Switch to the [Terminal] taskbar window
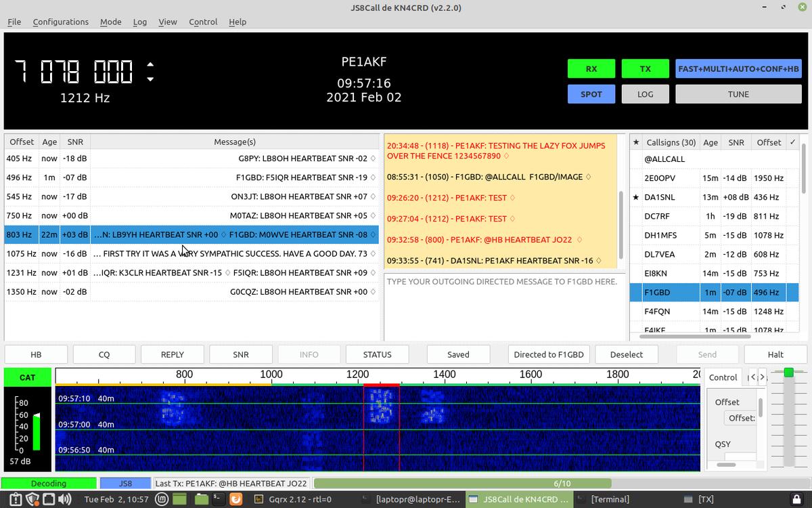 click(x=610, y=499)
